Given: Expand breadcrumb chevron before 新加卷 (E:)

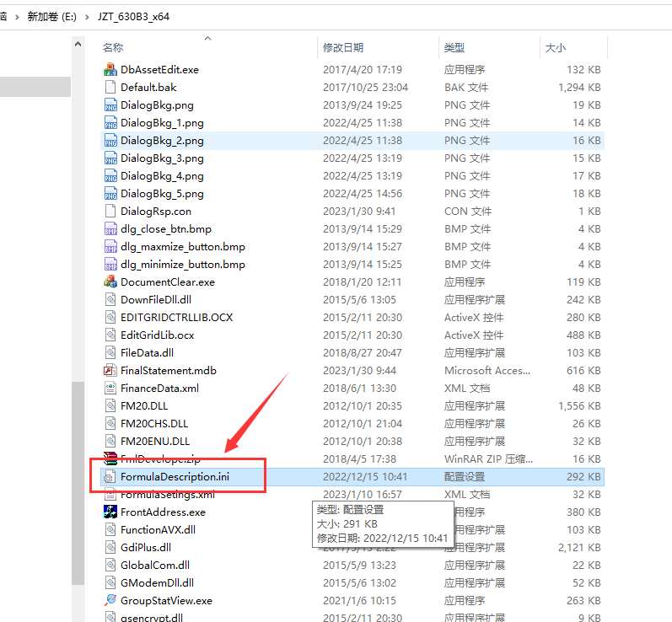Looking at the screenshot, I should click(17, 17).
